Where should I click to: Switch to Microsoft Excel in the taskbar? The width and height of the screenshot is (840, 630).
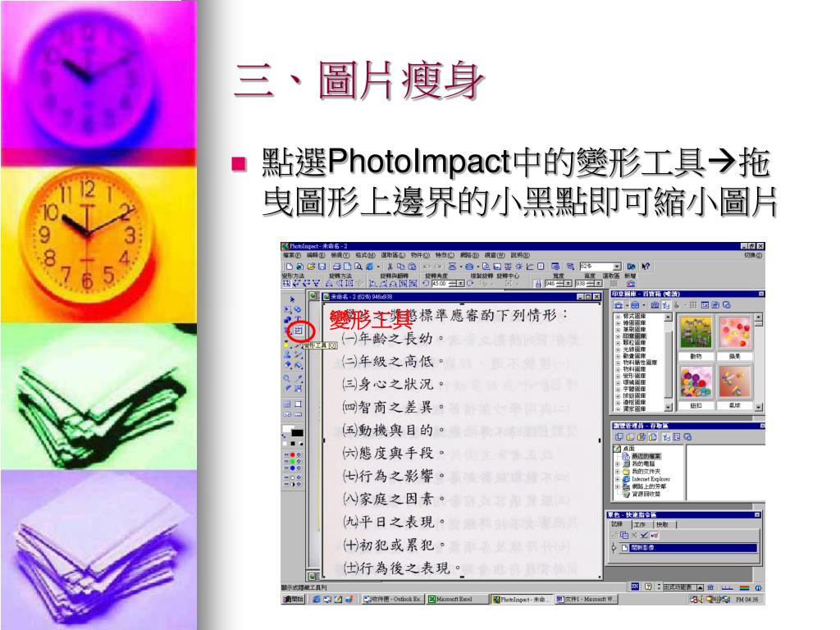[457, 600]
